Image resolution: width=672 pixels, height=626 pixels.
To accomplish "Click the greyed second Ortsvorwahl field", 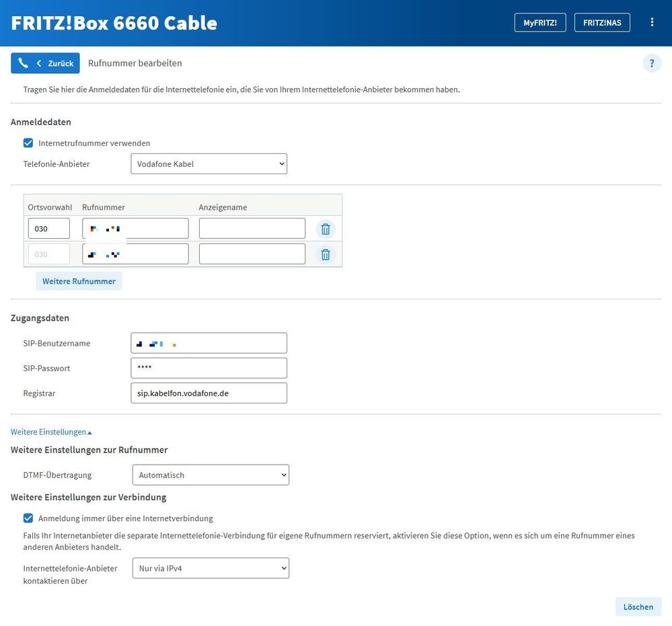I will point(49,255).
